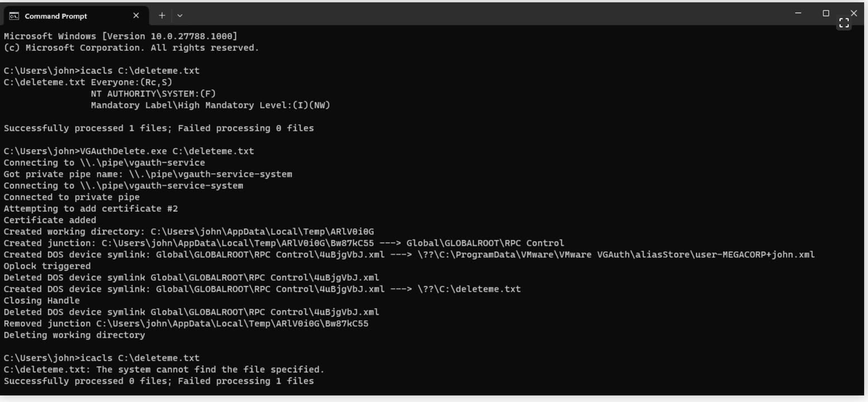The image size is (868, 402).
Task: Expand the terminal tab options with the chevron
Action: (x=179, y=16)
